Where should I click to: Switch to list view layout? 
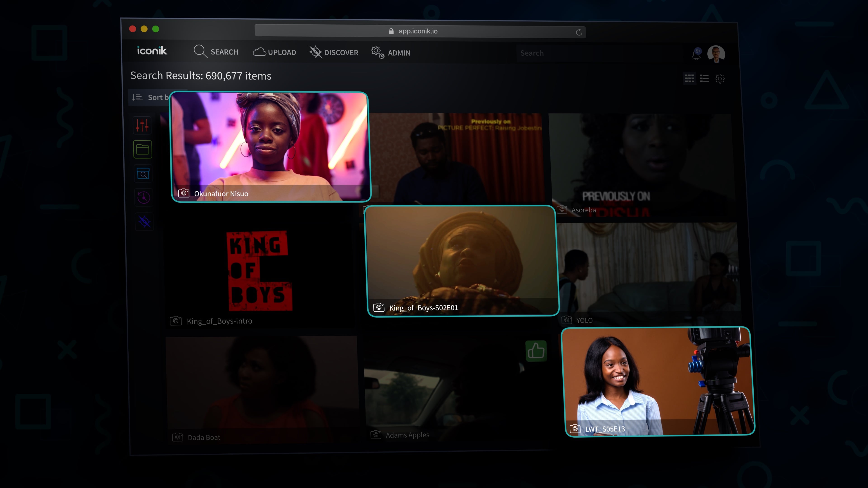[704, 78]
